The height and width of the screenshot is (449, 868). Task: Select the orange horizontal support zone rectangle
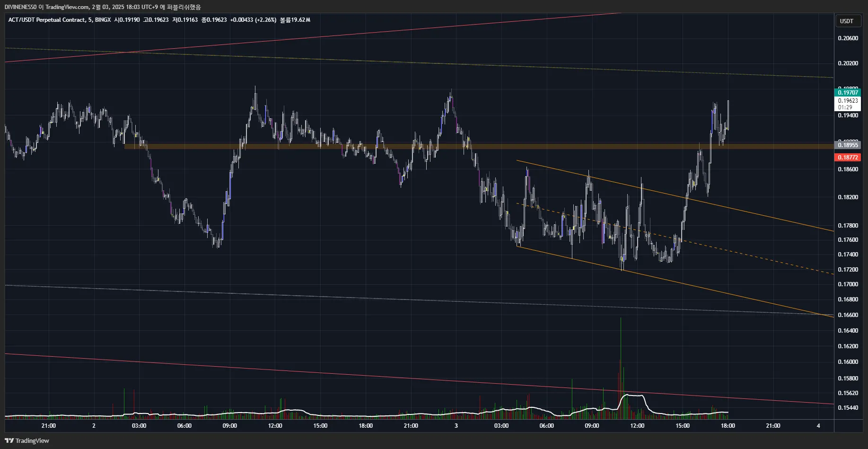(x=479, y=147)
